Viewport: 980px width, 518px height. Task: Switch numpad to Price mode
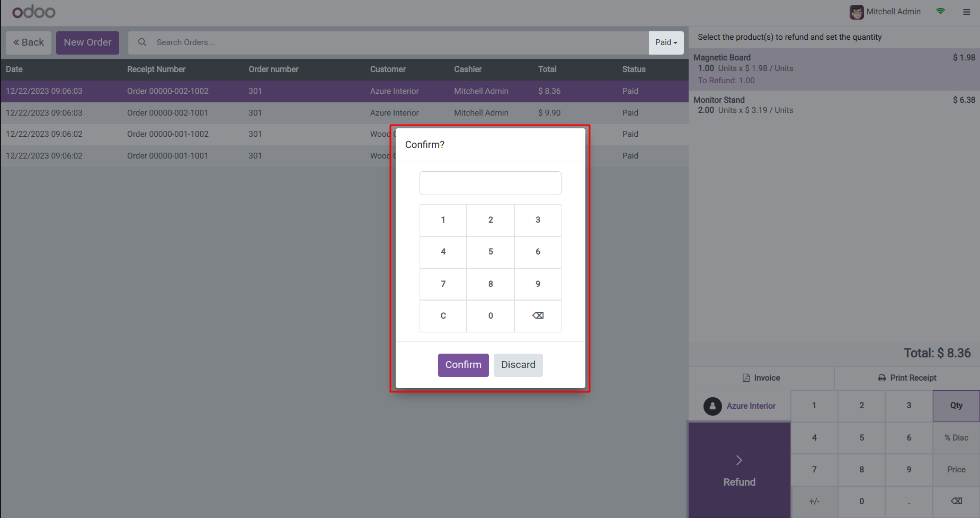point(956,469)
